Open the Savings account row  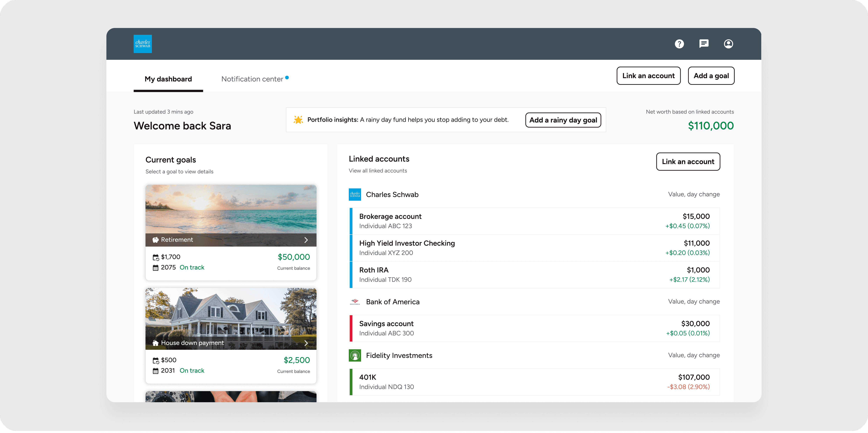click(534, 328)
